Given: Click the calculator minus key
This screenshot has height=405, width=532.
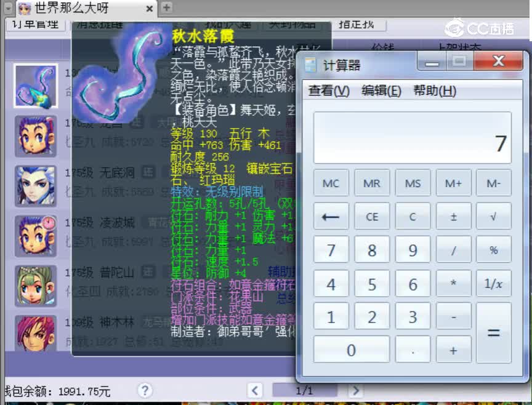Looking at the screenshot, I should click(453, 316).
